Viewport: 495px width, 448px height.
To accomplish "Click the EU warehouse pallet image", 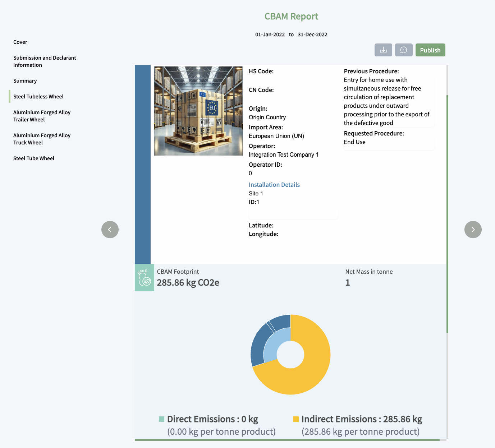I will (198, 111).
